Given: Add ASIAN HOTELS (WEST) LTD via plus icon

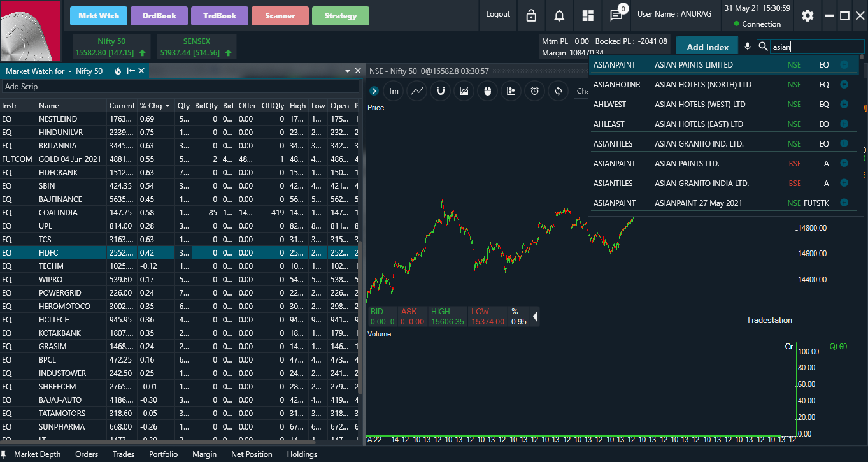Looking at the screenshot, I should pos(844,104).
